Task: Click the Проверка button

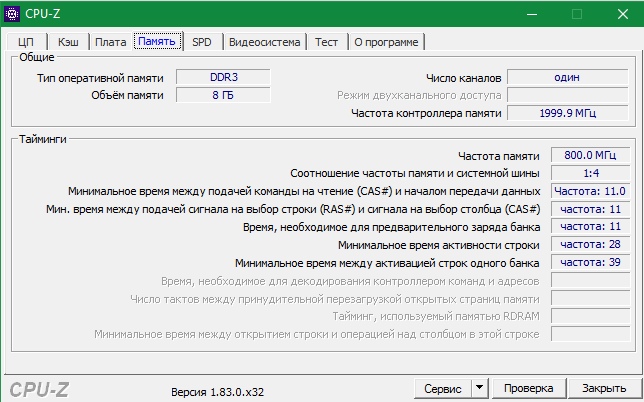Action: point(528,387)
